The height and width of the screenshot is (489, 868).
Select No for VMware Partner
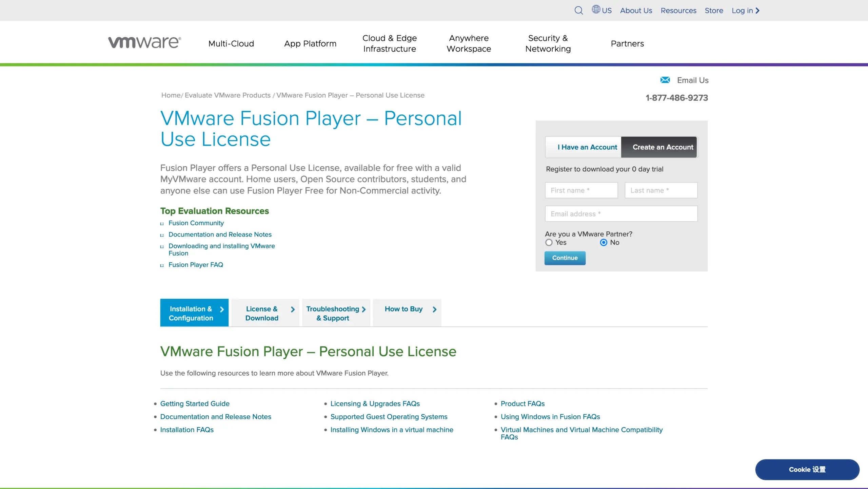pyautogui.click(x=604, y=243)
